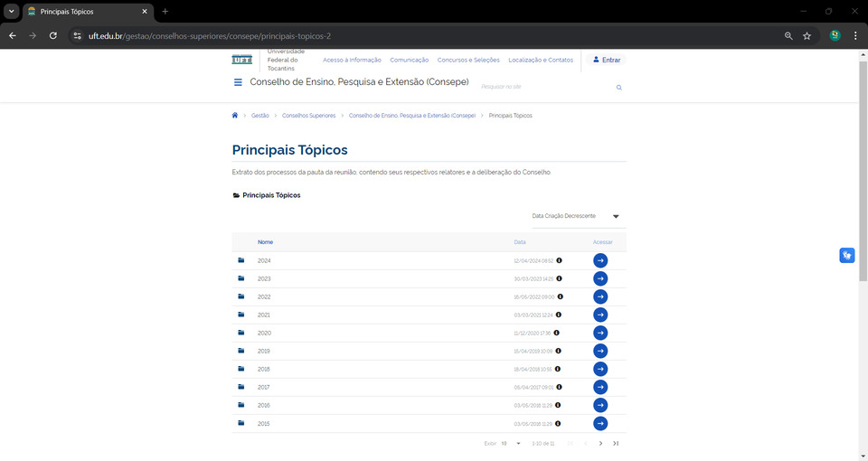The height and width of the screenshot is (461, 868).
Task: Open the Concursos e Seleções menu
Action: (x=467, y=60)
